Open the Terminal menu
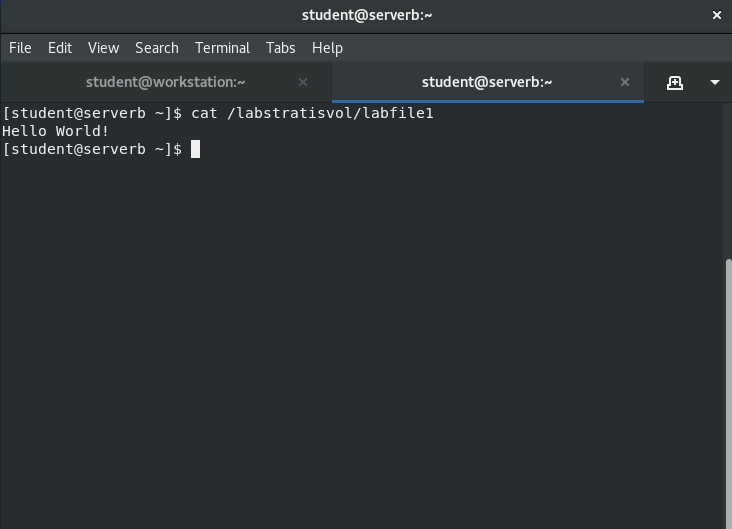Viewport: 732px width, 529px height. [x=222, y=48]
